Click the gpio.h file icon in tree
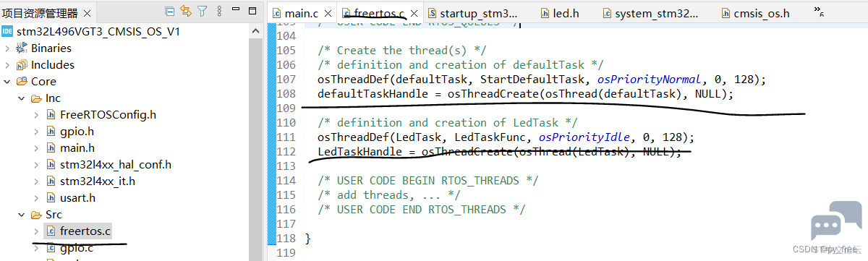 pos(51,131)
